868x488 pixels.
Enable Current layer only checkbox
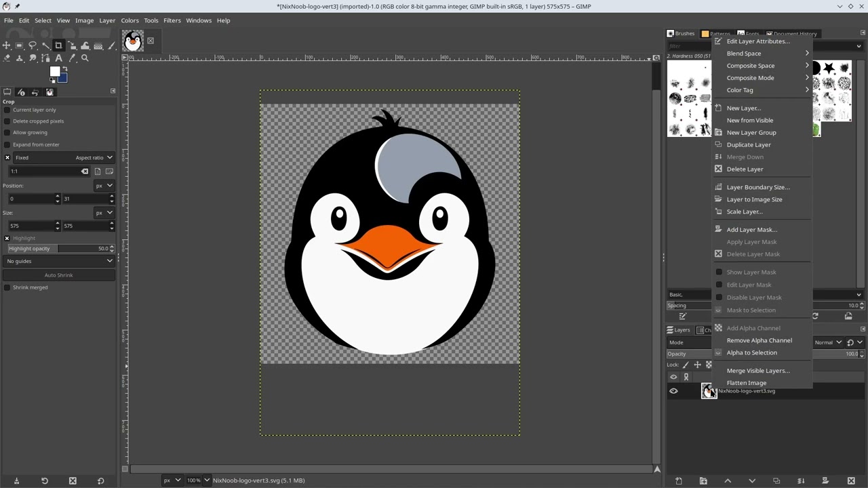(x=7, y=110)
